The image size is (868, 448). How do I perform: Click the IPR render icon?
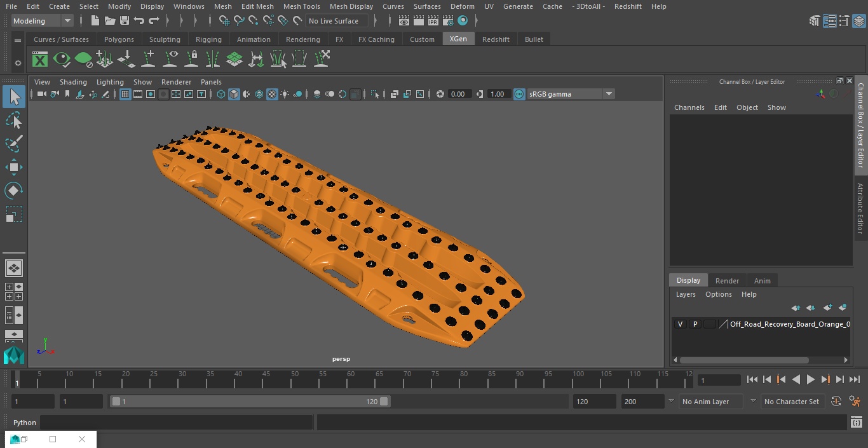click(x=433, y=21)
